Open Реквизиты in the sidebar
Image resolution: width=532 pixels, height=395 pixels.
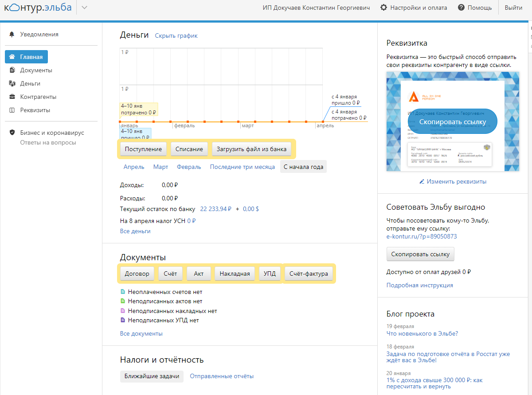35,110
